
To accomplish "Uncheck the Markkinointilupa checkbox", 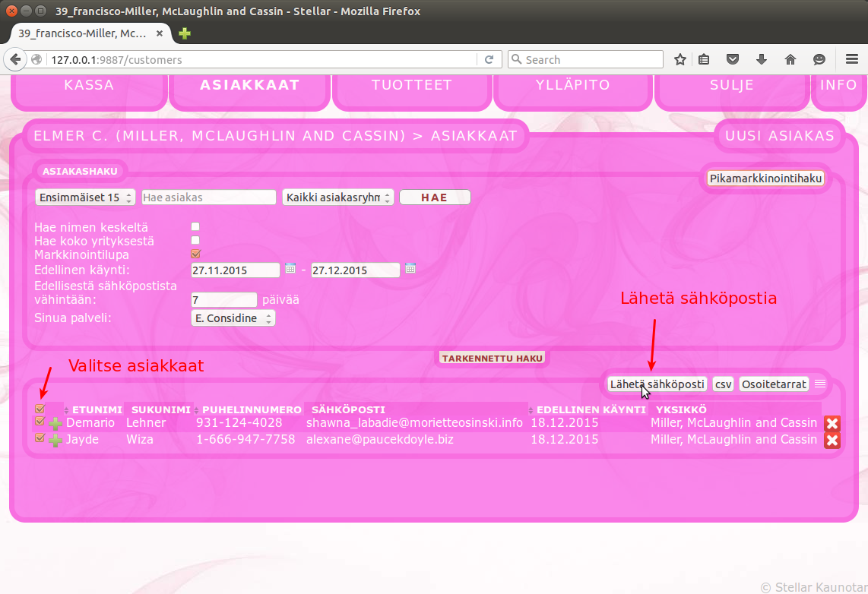I will (x=195, y=254).
